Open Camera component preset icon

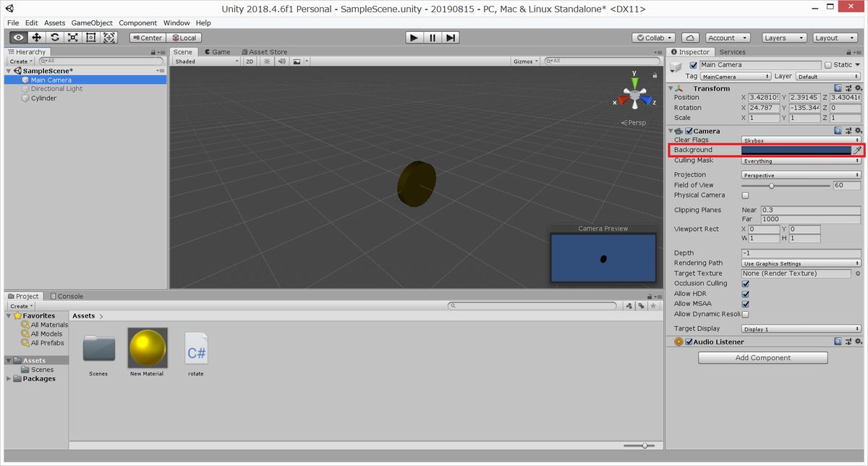(848, 131)
